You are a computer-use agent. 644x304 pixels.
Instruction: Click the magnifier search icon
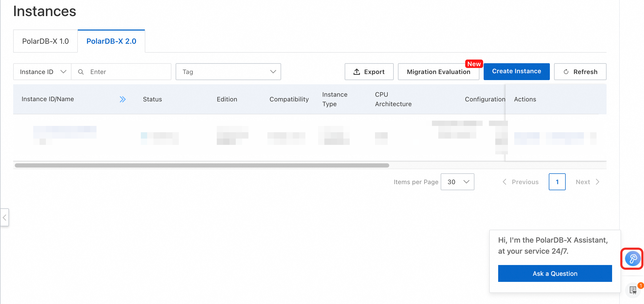[x=81, y=72]
